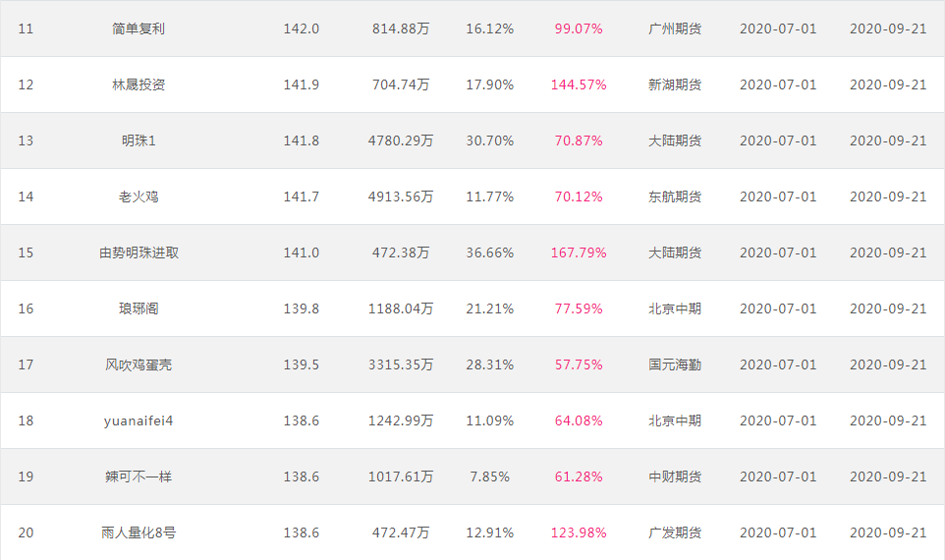
Task: Click the 144.57% return value
Action: pos(578,84)
